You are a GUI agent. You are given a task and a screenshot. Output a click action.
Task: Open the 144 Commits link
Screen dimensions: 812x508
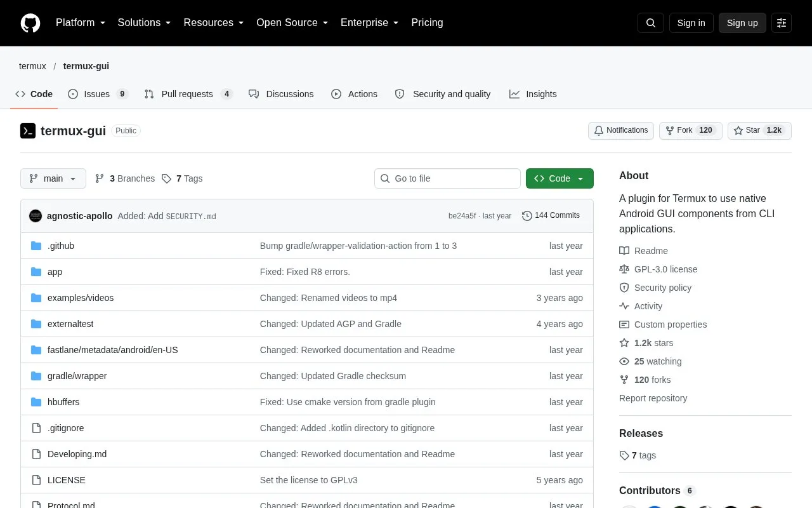coord(551,216)
